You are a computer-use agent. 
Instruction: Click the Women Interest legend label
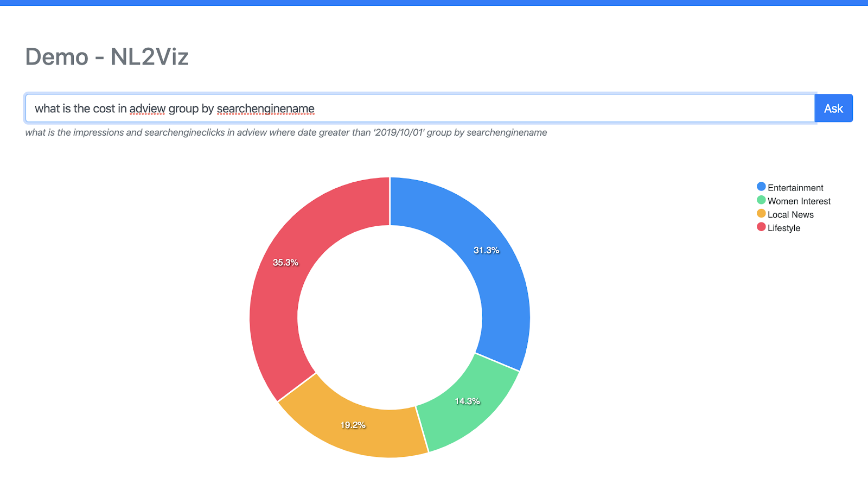click(x=799, y=201)
